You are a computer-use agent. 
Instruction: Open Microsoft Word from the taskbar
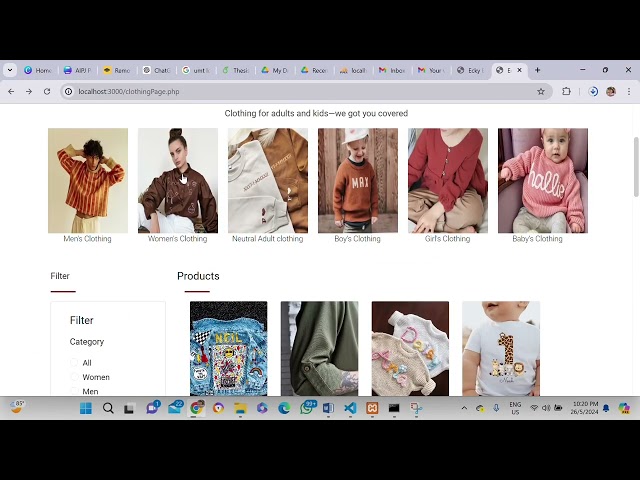[328, 408]
